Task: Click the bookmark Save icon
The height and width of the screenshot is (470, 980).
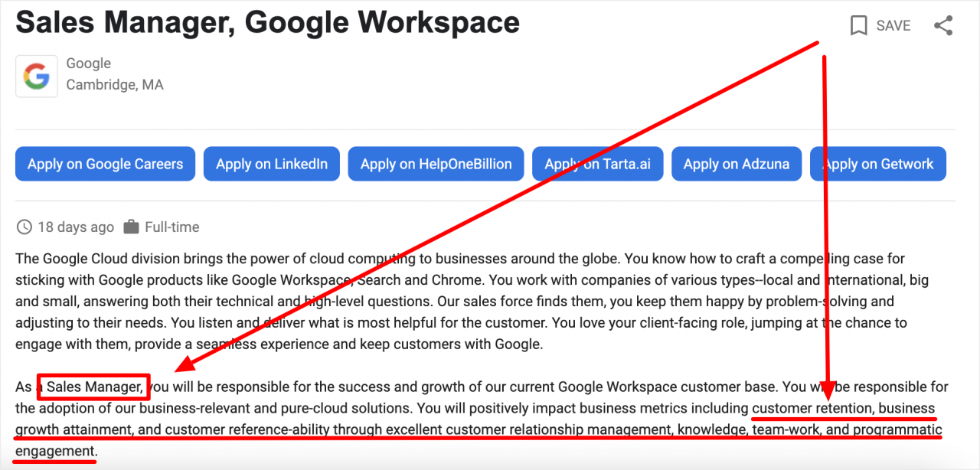Action: tap(859, 26)
